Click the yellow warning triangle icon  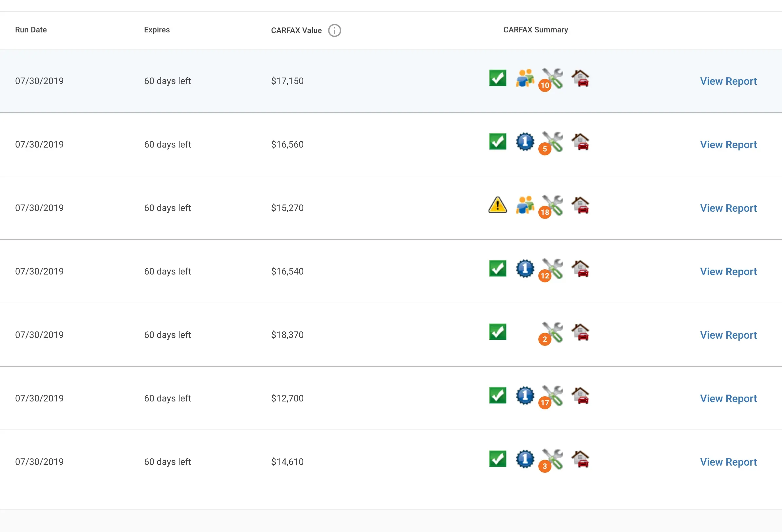(497, 205)
